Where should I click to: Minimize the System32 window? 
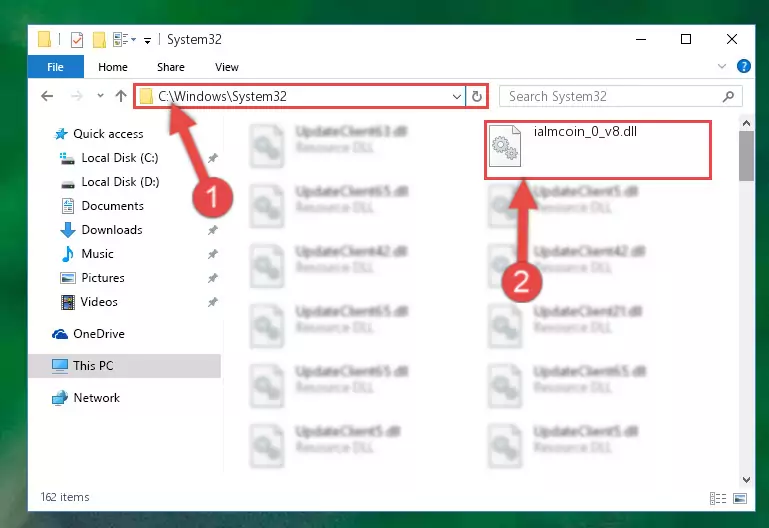tap(641, 39)
